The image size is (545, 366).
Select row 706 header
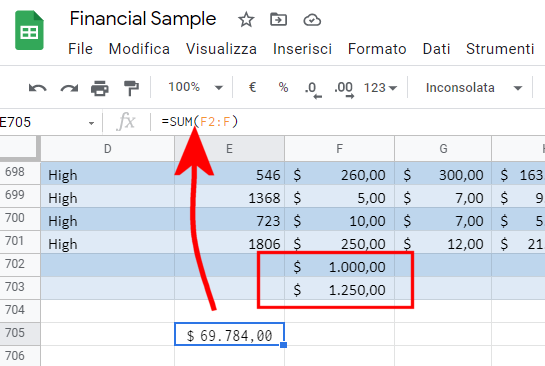20,356
